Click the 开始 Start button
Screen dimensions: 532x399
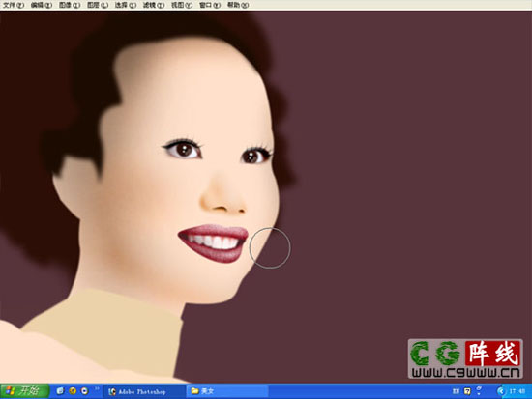tap(24, 391)
